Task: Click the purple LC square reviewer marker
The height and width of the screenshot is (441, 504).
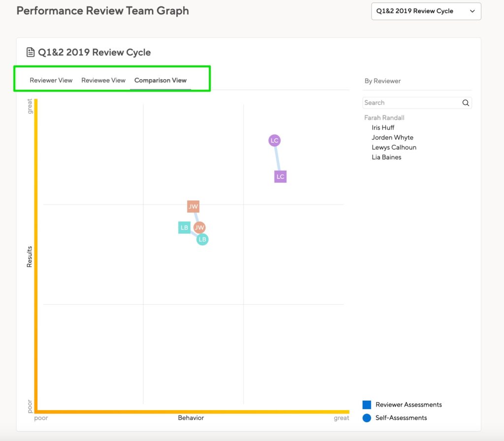Action: (x=280, y=176)
